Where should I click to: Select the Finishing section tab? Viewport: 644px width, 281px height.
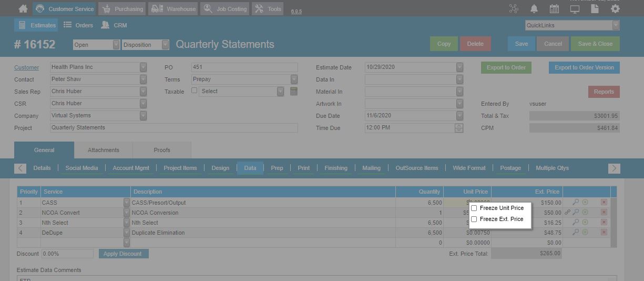pos(336,168)
